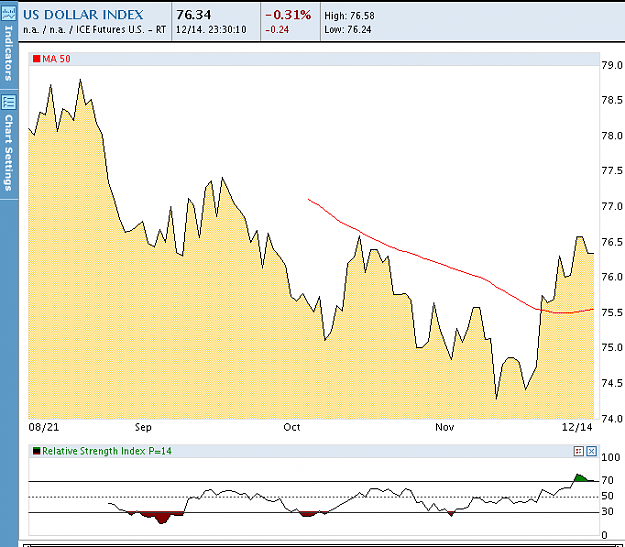Click the 12/14. 23:30:10 timestamp

211,30
